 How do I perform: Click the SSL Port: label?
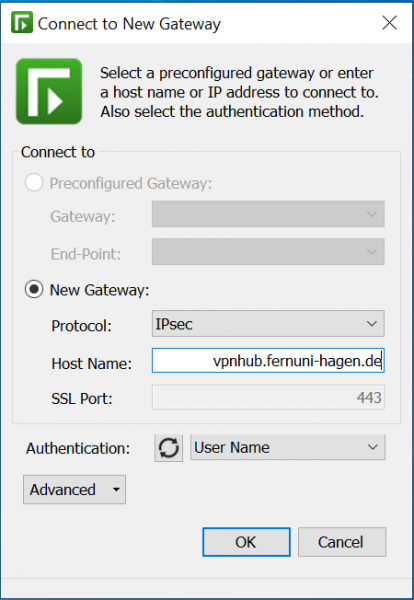pos(82,399)
